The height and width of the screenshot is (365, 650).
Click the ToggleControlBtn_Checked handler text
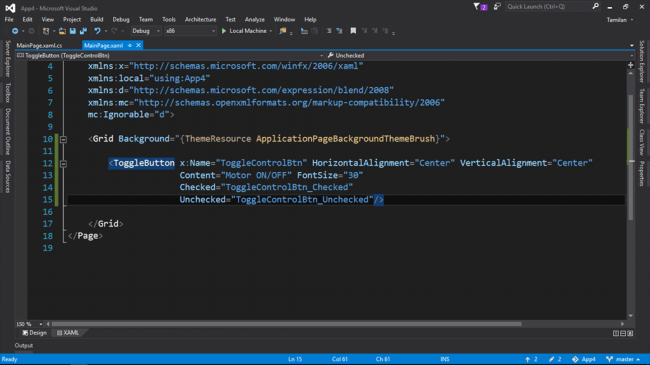click(x=287, y=187)
